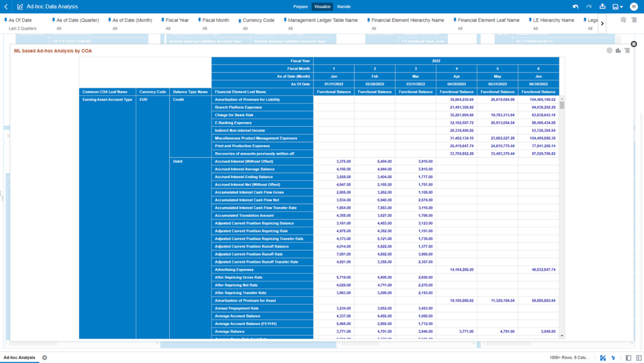Click the table scrollbar's down arrow
The image size is (644, 363).
[562, 336]
